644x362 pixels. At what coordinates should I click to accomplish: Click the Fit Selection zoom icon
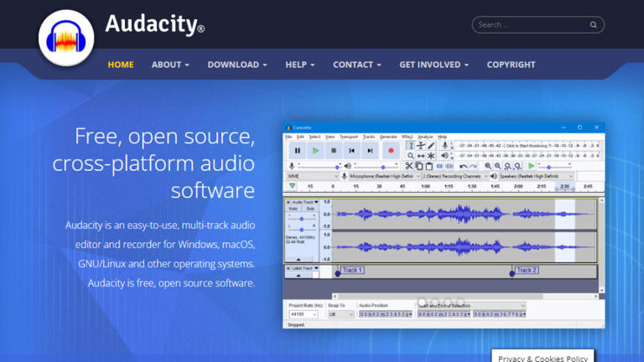pyautogui.click(x=507, y=166)
